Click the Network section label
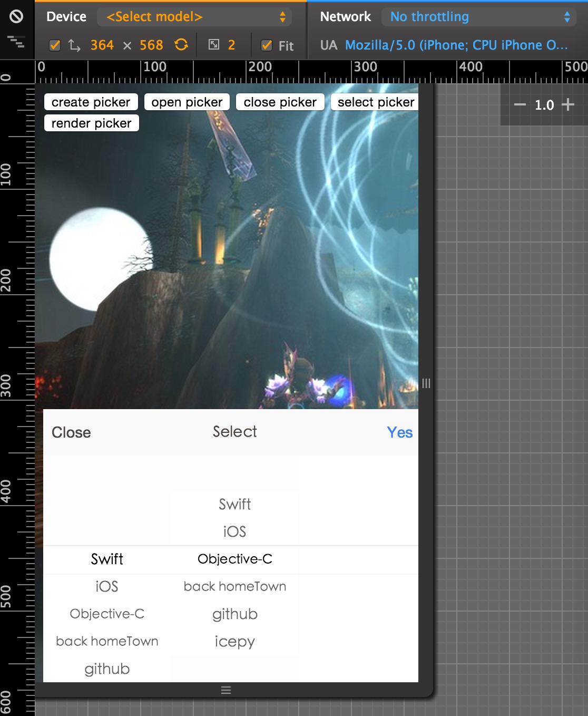The image size is (588, 716). (x=345, y=16)
